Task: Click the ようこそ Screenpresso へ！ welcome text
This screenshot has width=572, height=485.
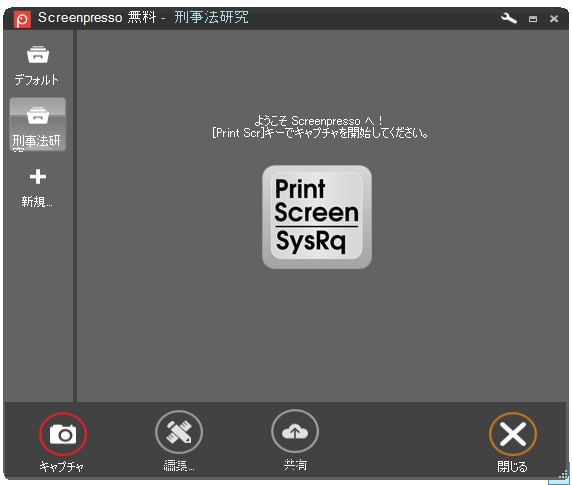Action: point(318,120)
